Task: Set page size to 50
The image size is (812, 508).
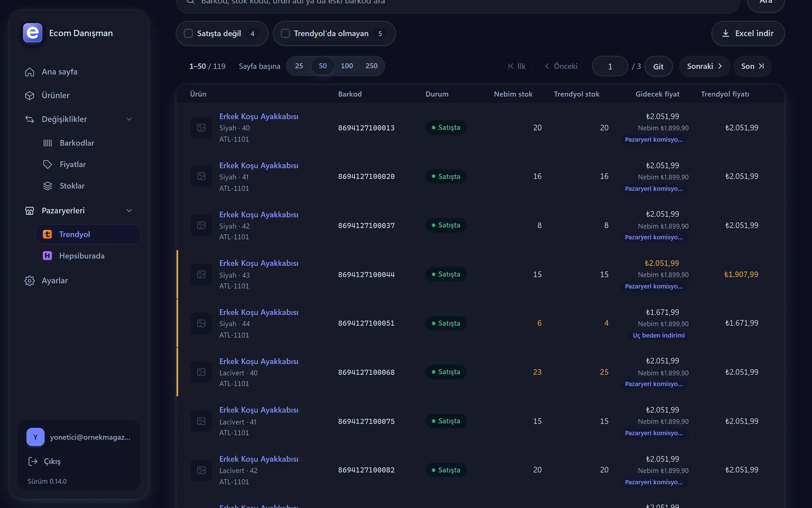Action: (x=323, y=66)
